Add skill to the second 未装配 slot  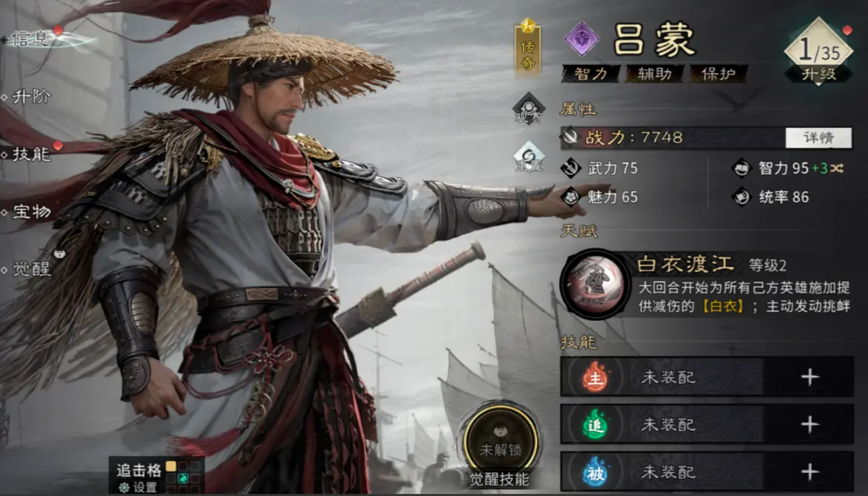pos(810,425)
